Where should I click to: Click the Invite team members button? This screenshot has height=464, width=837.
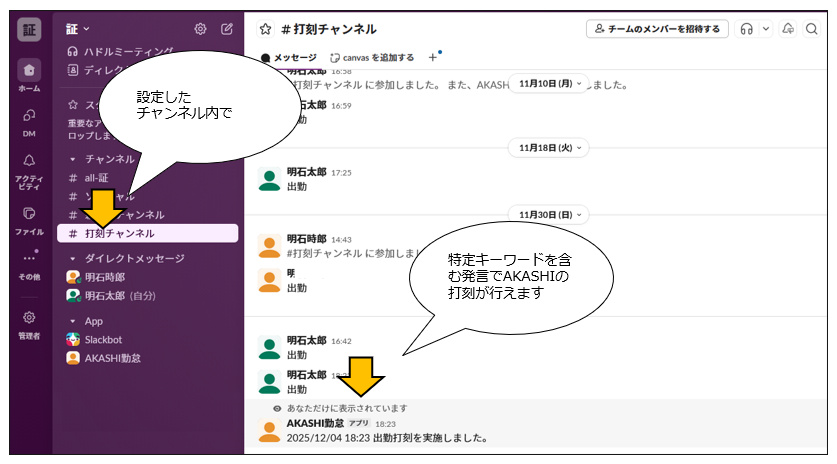click(x=657, y=29)
